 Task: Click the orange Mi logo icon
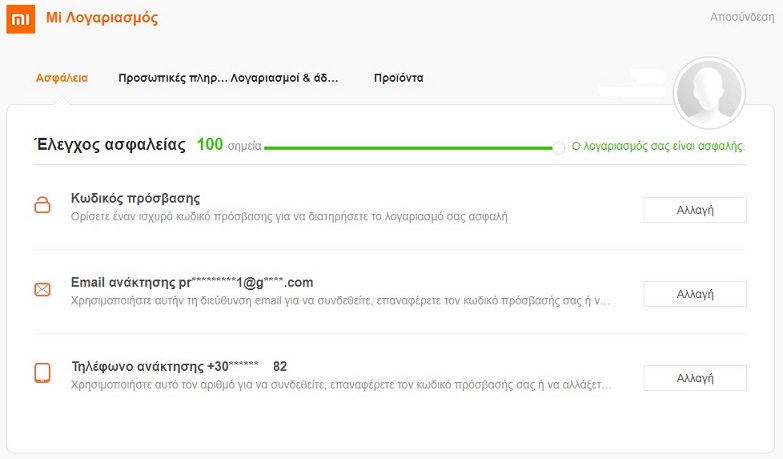(21, 19)
